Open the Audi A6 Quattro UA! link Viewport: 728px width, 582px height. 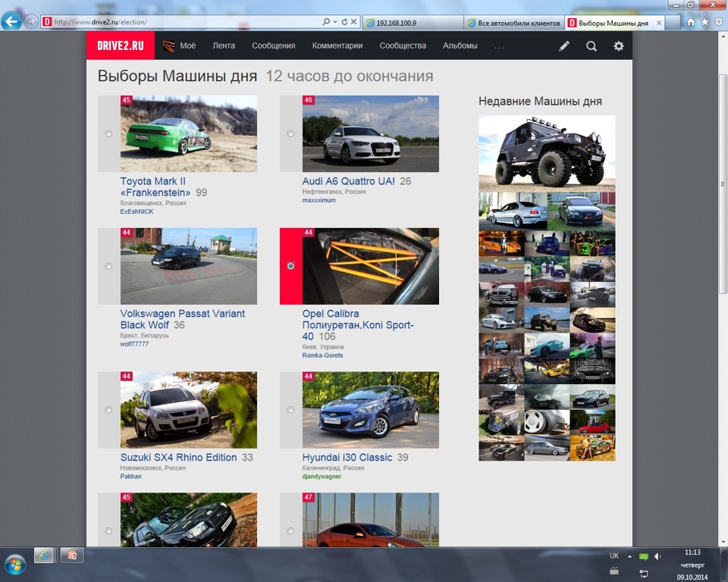[x=349, y=181]
